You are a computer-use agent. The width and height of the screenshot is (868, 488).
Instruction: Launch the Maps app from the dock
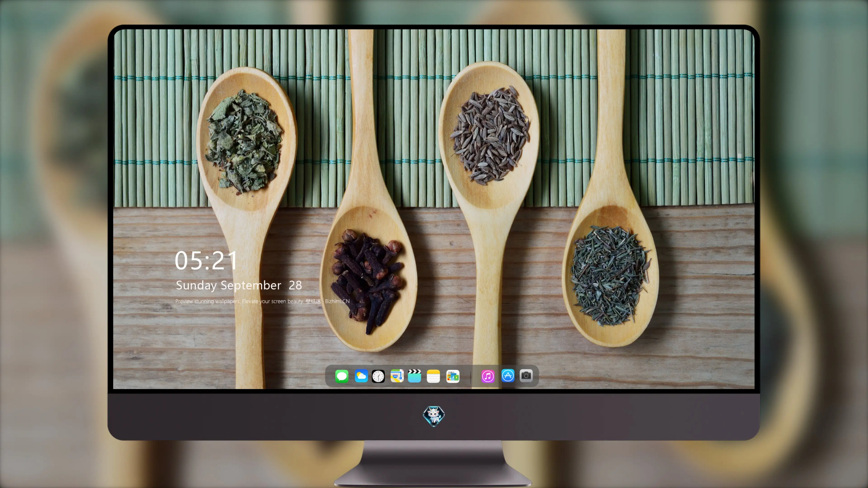[397, 376]
